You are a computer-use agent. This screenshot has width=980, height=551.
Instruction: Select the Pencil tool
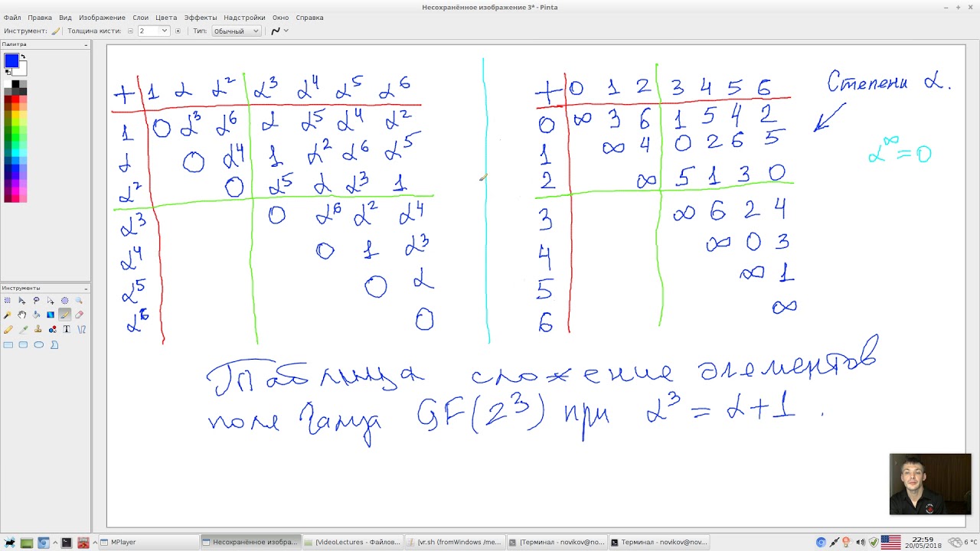[8, 329]
